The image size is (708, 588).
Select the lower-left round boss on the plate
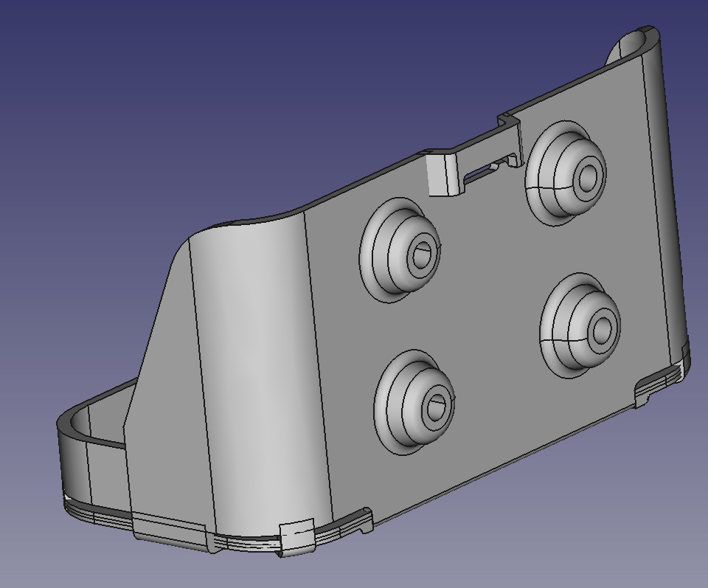pyautogui.click(x=414, y=402)
